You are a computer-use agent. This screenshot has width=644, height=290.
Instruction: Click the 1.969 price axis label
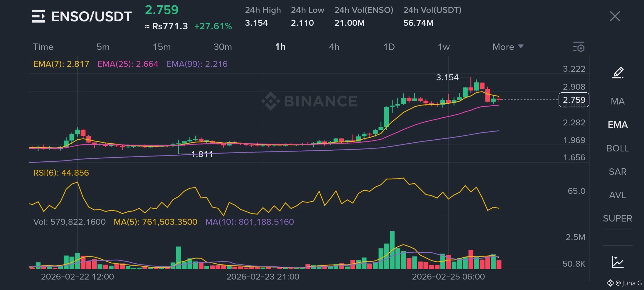(x=574, y=140)
